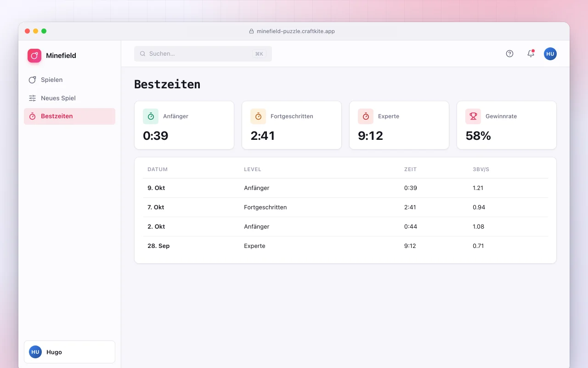This screenshot has width=588, height=368.
Task: Open notifications bell icon
Action: pos(531,54)
